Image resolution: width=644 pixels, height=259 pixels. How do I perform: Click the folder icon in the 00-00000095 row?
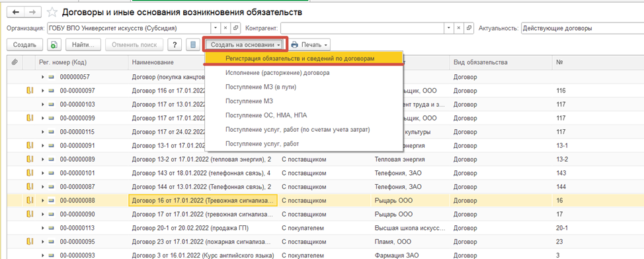coord(29,241)
